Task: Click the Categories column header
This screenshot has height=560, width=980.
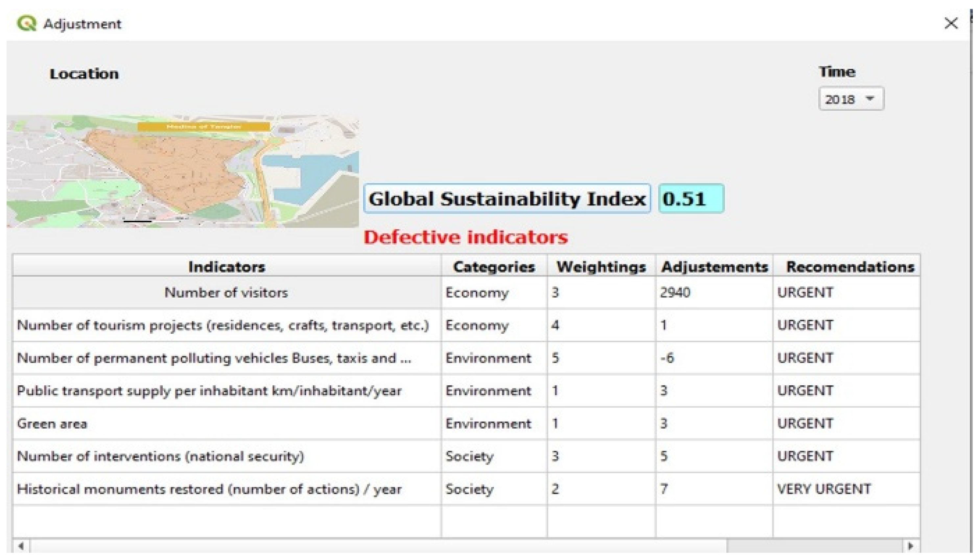Action: coord(494,267)
